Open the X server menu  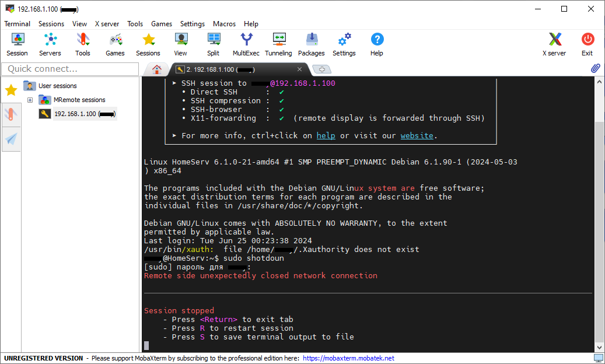[107, 24]
